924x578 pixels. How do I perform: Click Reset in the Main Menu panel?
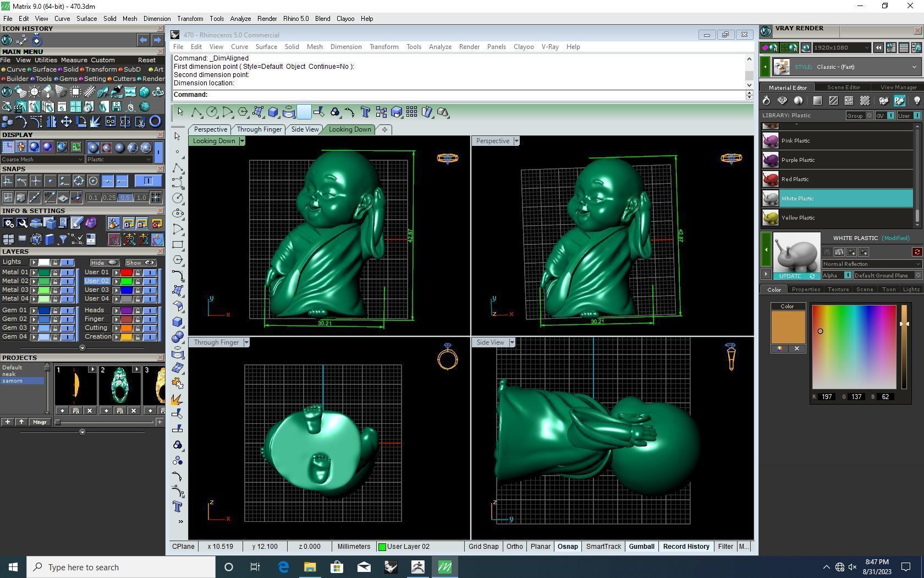coord(147,60)
